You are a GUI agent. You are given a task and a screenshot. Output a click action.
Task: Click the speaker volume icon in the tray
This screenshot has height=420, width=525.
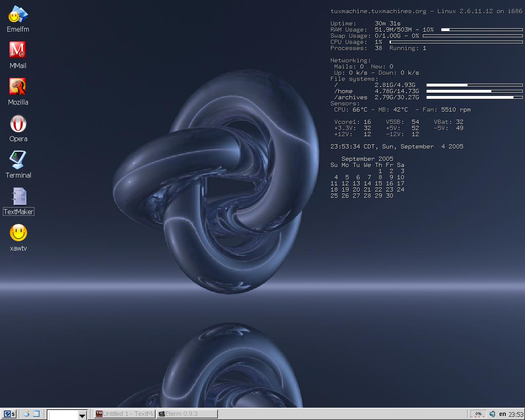click(x=492, y=414)
